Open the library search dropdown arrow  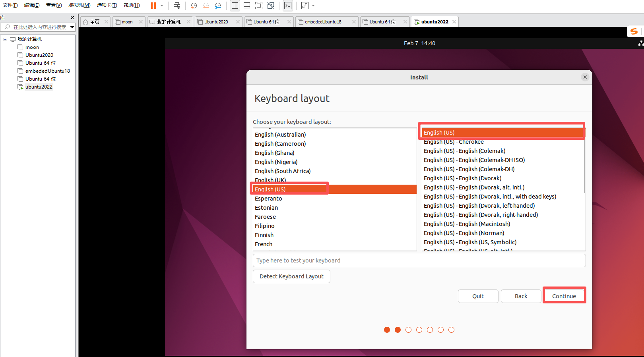click(x=72, y=27)
